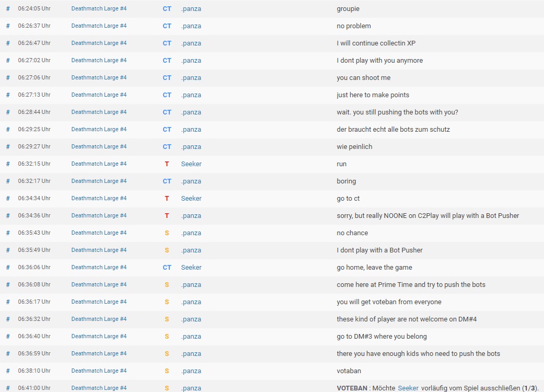Image resolution: width=544 pixels, height=392 pixels.
Task: Click the CT team tag in the 'boring' row
Action: point(167,181)
